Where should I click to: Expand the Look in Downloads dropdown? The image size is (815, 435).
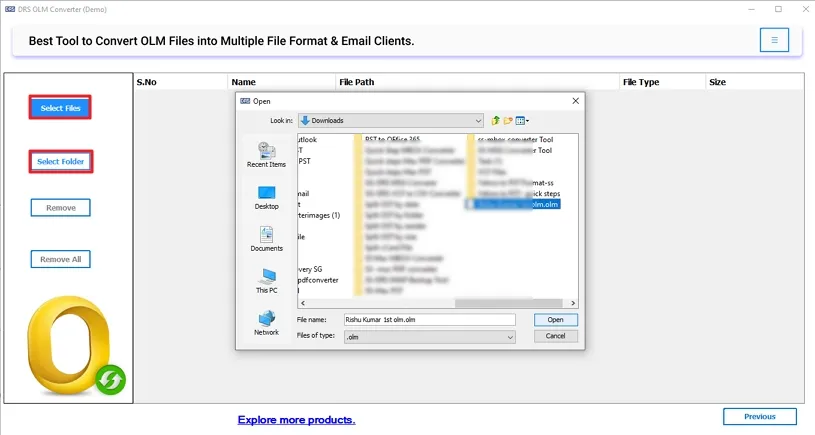coord(390,120)
